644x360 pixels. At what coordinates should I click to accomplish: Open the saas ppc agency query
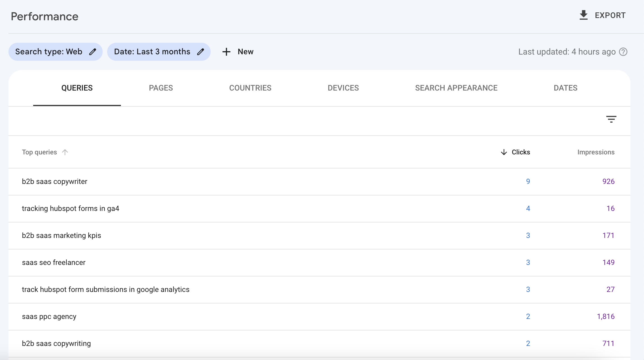point(49,317)
